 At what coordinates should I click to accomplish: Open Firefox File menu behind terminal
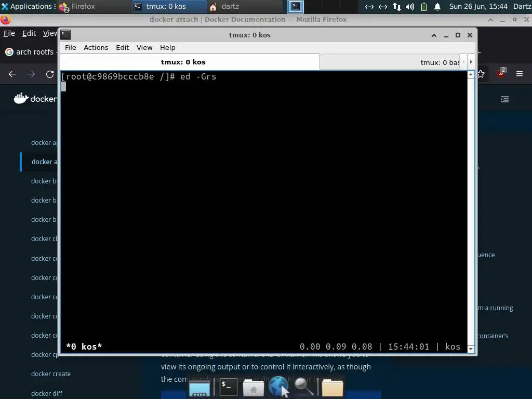point(9,33)
